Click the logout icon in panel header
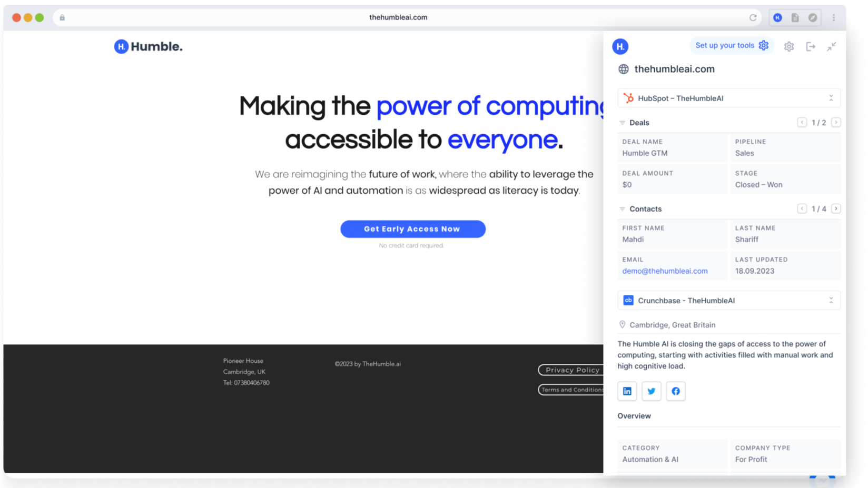 [x=811, y=46]
